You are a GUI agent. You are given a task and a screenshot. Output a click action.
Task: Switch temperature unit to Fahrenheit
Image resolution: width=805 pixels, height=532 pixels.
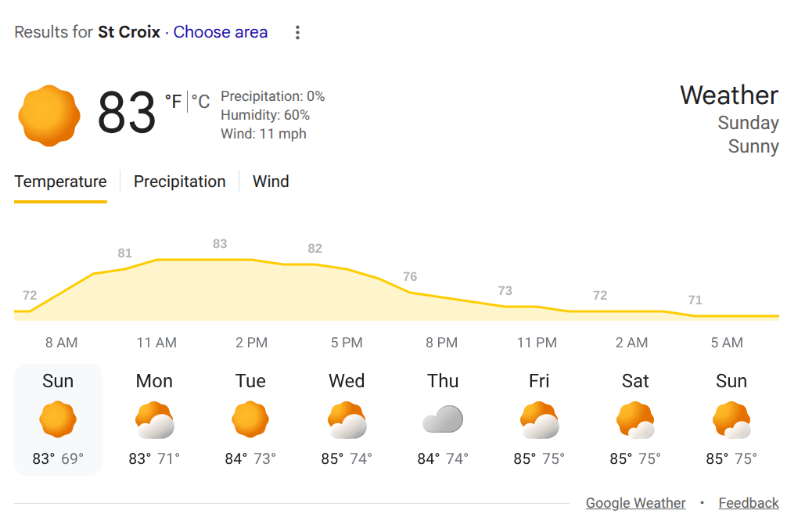point(173,102)
